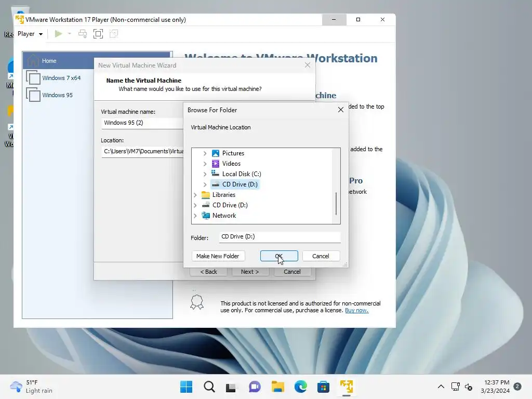This screenshot has width=532, height=399.
Task: Open the clock and date flyout
Action: point(495,387)
